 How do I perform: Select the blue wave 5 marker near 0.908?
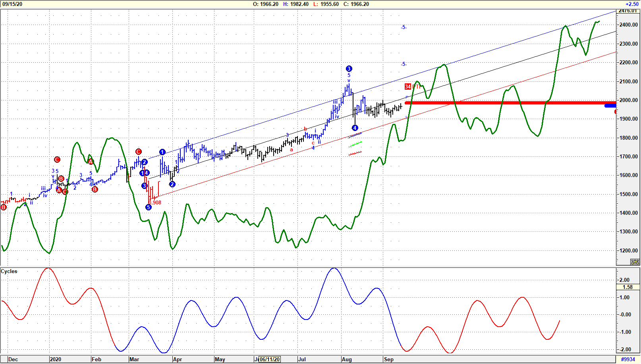[149, 207]
